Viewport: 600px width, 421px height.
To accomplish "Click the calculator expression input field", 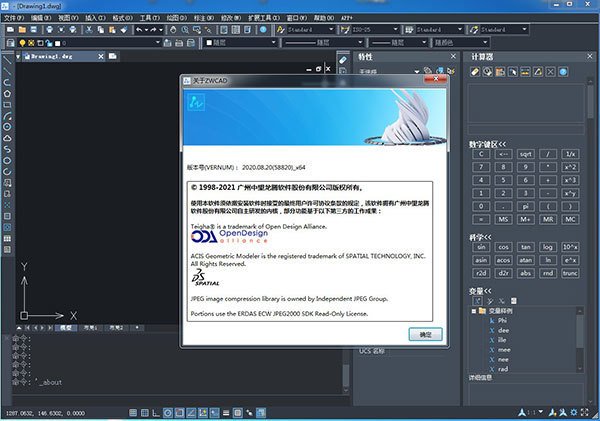I will click(x=526, y=130).
